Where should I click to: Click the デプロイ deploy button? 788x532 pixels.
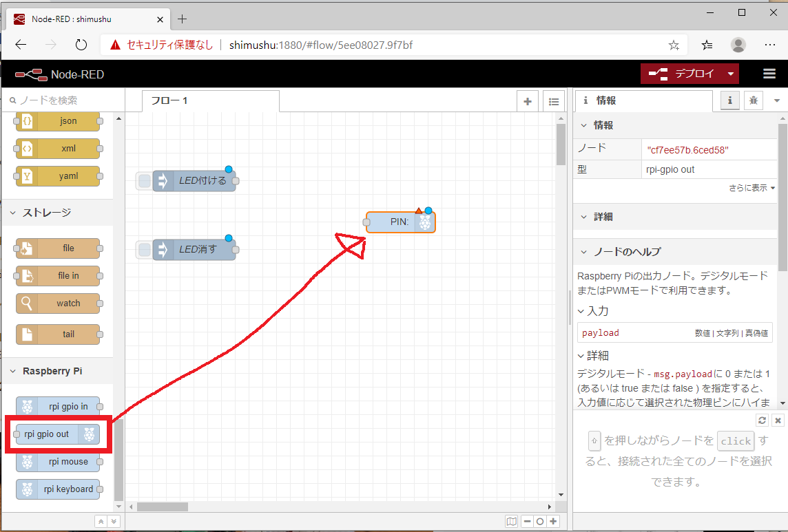(681, 74)
